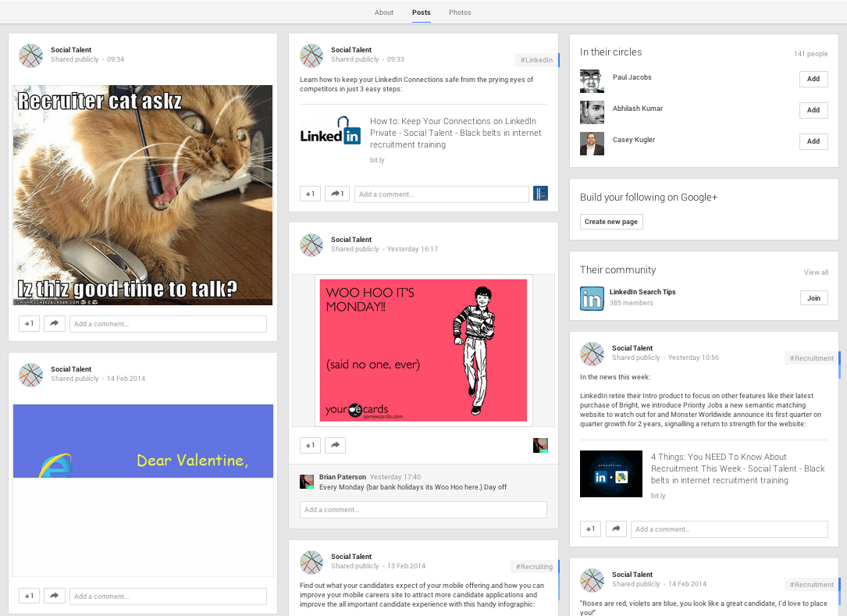Share the Dear Valentine post

tap(54, 596)
